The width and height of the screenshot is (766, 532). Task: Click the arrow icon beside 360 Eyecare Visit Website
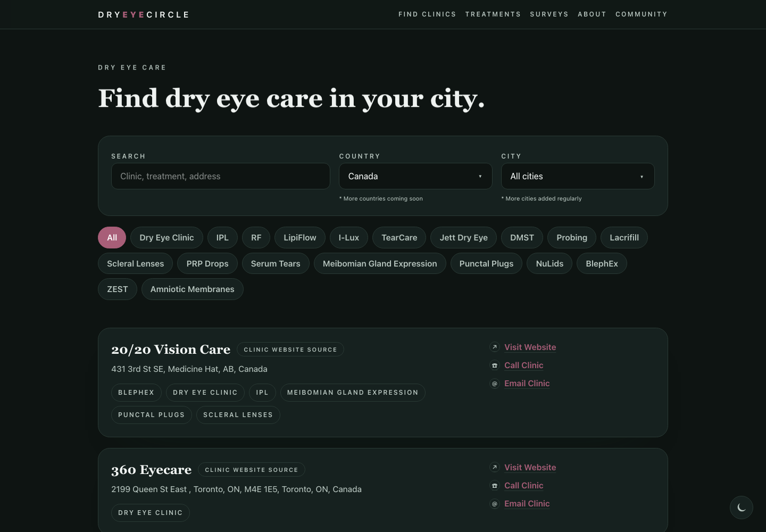495,467
